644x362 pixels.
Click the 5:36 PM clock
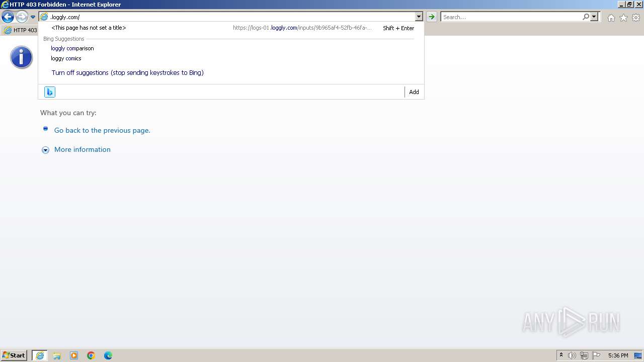pyautogui.click(x=618, y=355)
